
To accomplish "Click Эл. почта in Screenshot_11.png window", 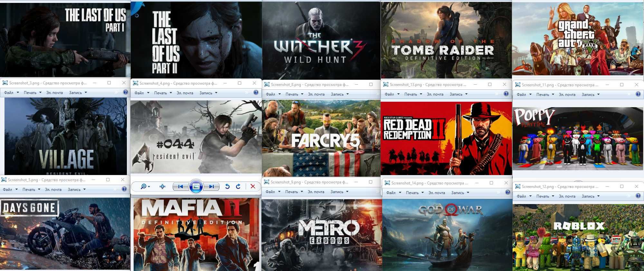I will (x=567, y=95).
